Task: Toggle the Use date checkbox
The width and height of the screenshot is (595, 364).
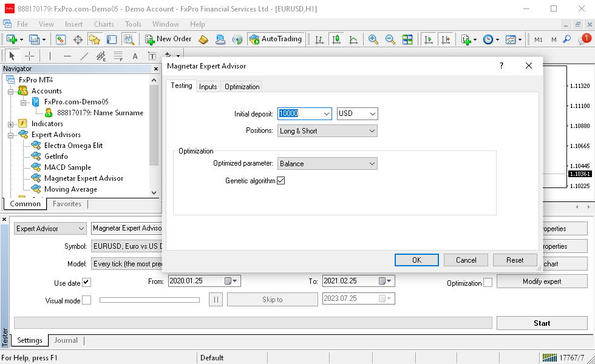Action: point(86,282)
